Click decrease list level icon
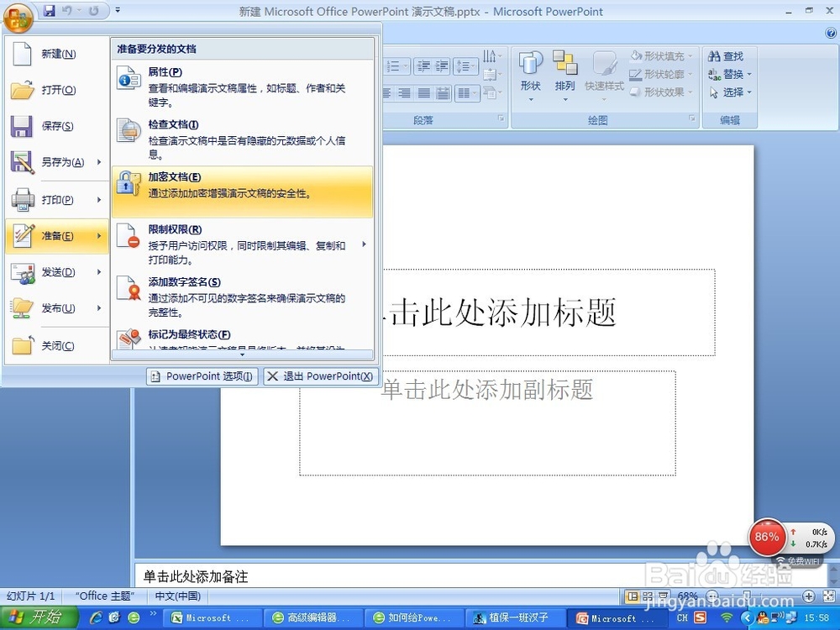Viewport: 840px width, 630px height. pyautogui.click(x=423, y=66)
